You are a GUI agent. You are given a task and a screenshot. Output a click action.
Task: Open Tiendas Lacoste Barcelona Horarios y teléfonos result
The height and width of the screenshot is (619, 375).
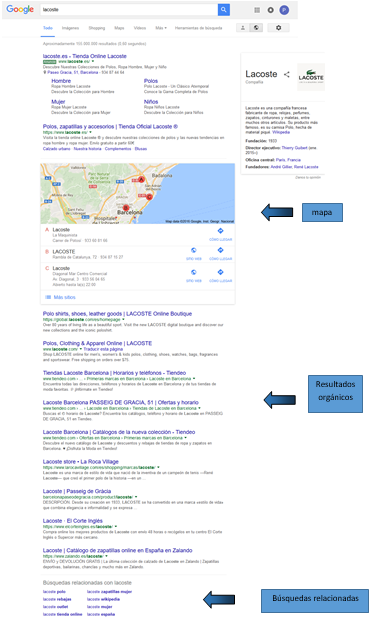[x=114, y=373]
